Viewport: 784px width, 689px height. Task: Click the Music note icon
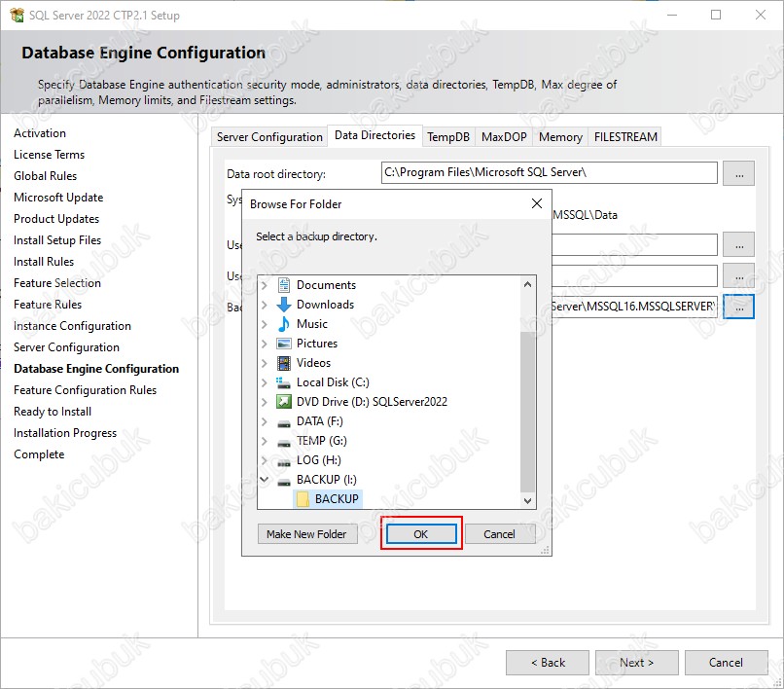(283, 324)
